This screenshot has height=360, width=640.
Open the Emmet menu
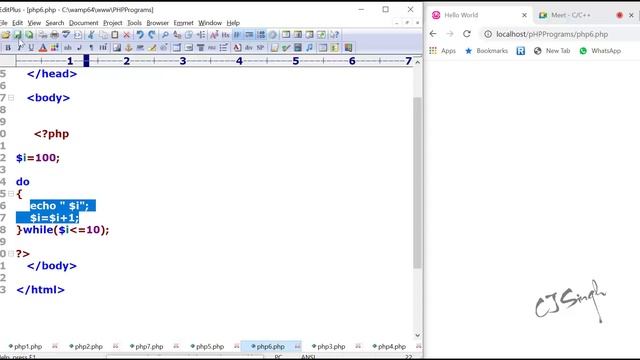183,23
